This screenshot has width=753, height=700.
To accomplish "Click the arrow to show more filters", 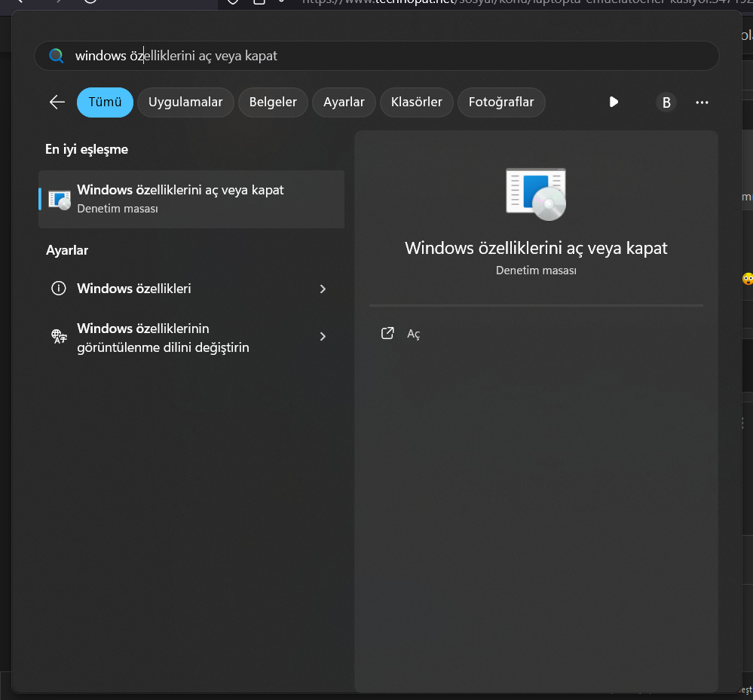I will (x=614, y=102).
